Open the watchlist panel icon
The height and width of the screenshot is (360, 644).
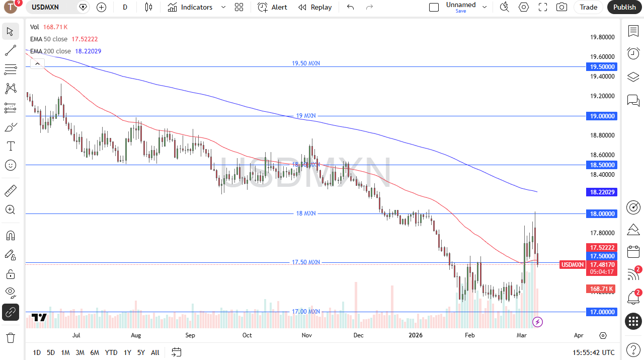pos(633,31)
